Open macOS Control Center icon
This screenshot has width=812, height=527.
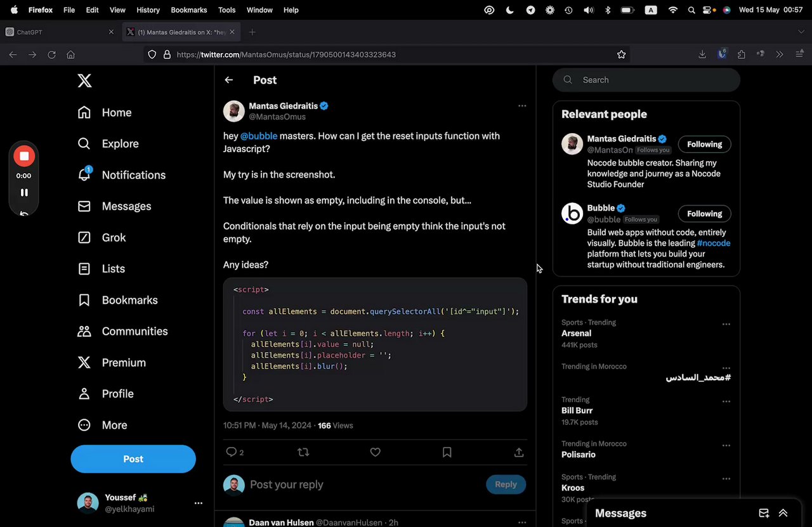click(x=709, y=10)
